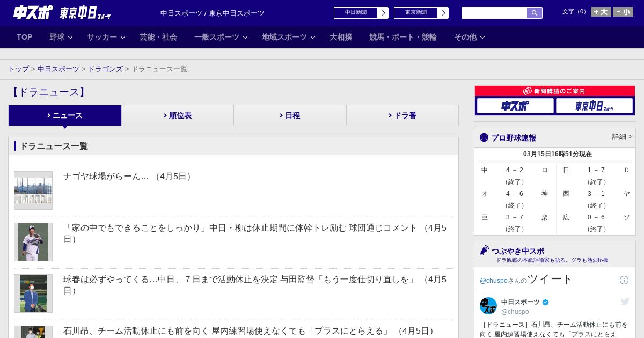
Task: Open 球春は必ずやってくる article headline
Action: pos(255,285)
